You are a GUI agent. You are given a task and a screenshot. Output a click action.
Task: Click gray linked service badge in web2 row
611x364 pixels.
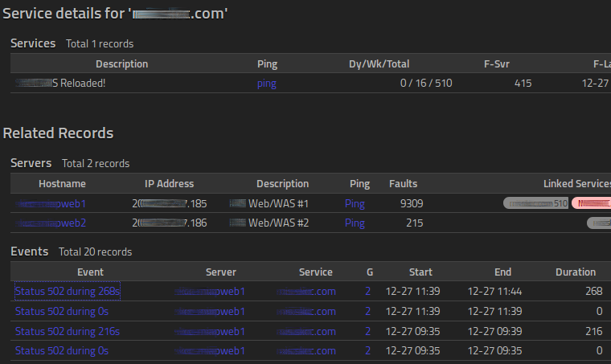[598, 223]
